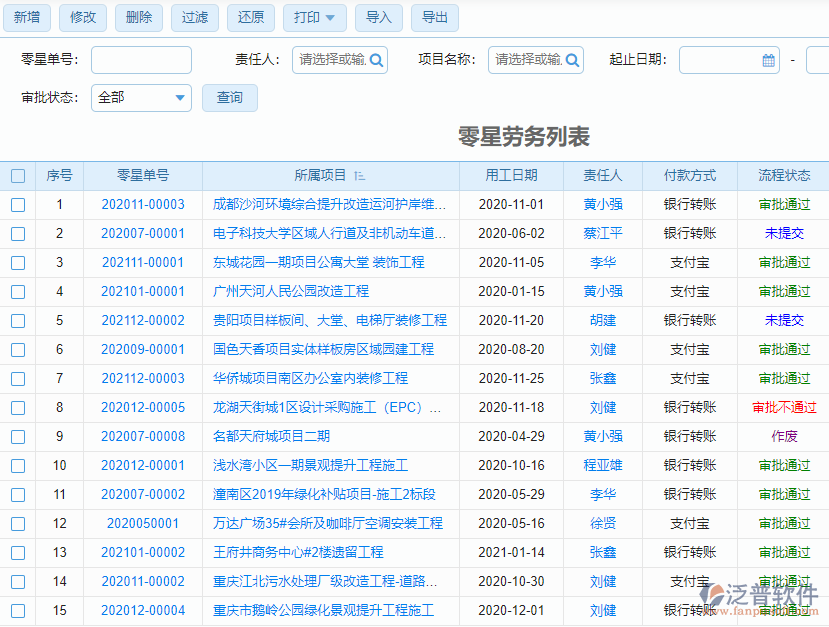Image resolution: width=829 pixels, height=627 pixels.
Task: Open the 打印 dropdown menu
Action: pos(315,18)
